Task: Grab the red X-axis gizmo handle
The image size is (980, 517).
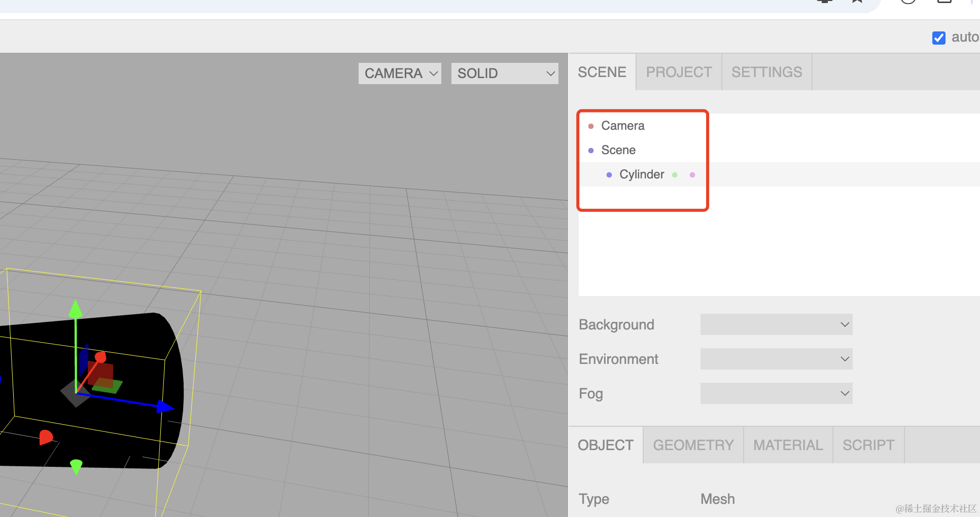Action: pos(100,357)
